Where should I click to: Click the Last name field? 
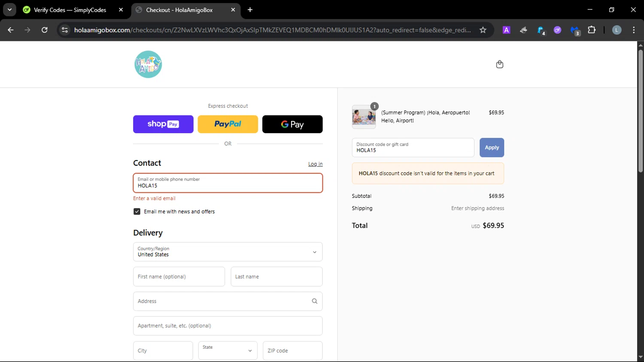276,277
